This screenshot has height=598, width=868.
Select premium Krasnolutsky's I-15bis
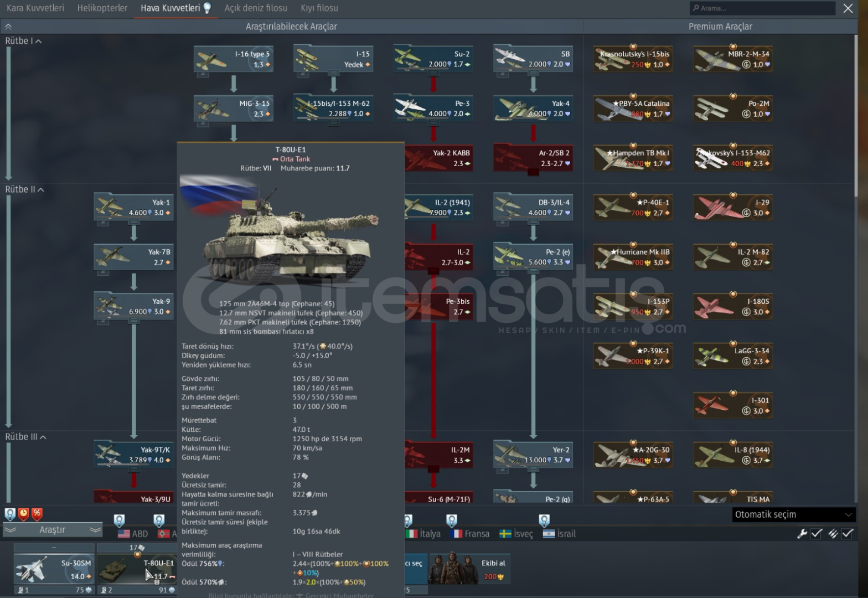[x=633, y=59]
